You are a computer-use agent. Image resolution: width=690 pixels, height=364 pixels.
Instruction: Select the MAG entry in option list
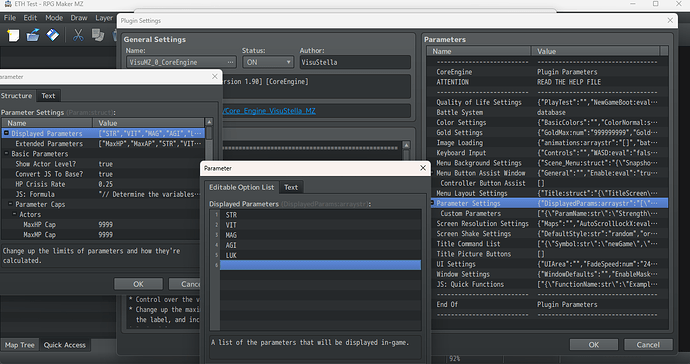(320, 235)
